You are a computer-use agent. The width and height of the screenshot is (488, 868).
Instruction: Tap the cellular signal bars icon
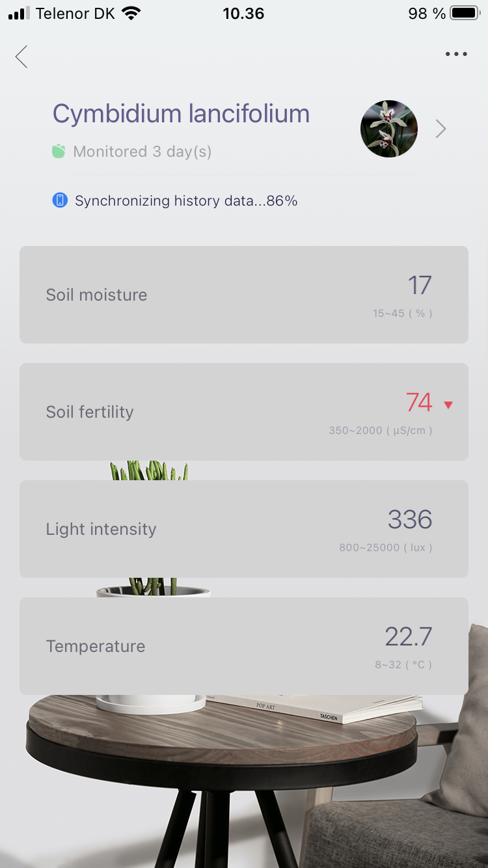point(19,14)
